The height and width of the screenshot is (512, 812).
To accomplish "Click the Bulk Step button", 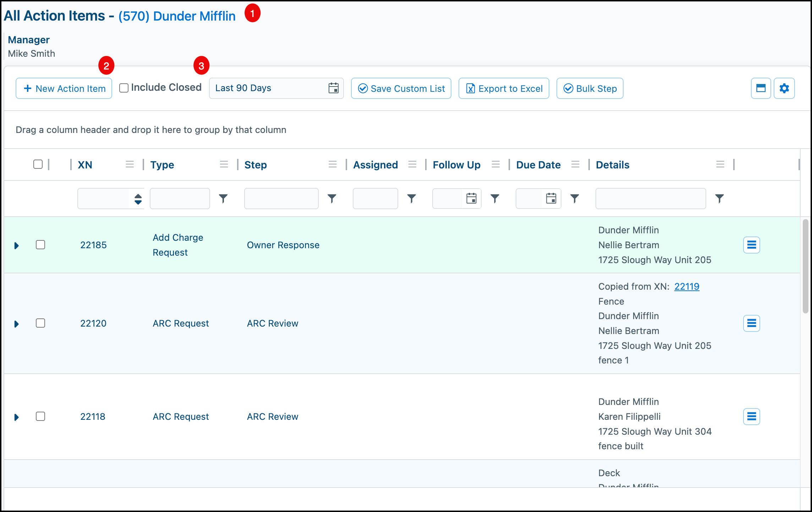I will [590, 88].
